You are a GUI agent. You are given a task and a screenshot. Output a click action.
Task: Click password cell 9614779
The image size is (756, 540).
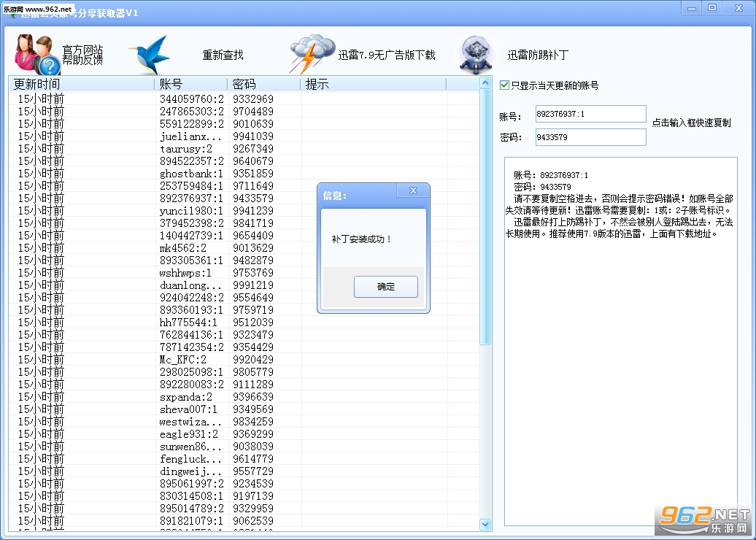click(253, 459)
